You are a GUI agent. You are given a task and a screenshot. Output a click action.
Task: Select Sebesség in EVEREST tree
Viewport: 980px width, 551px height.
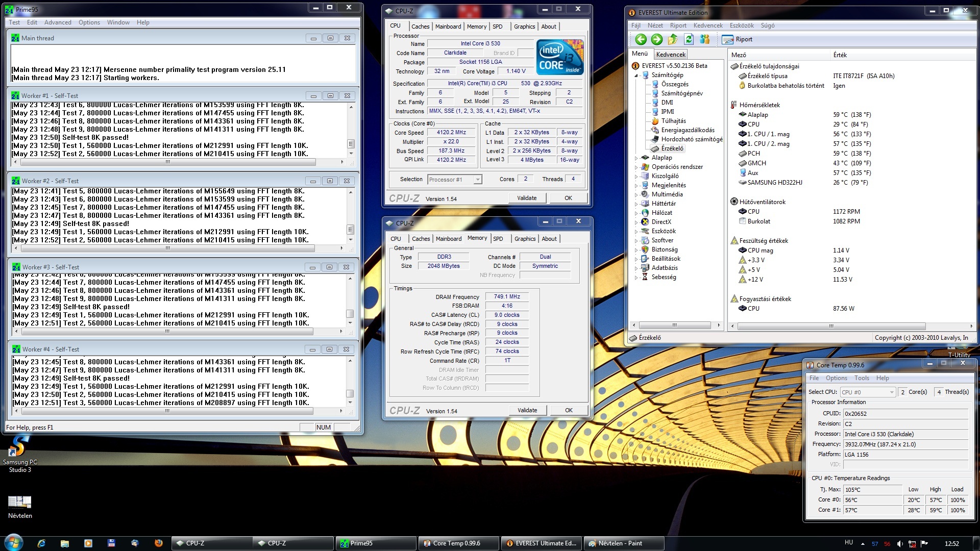664,277
